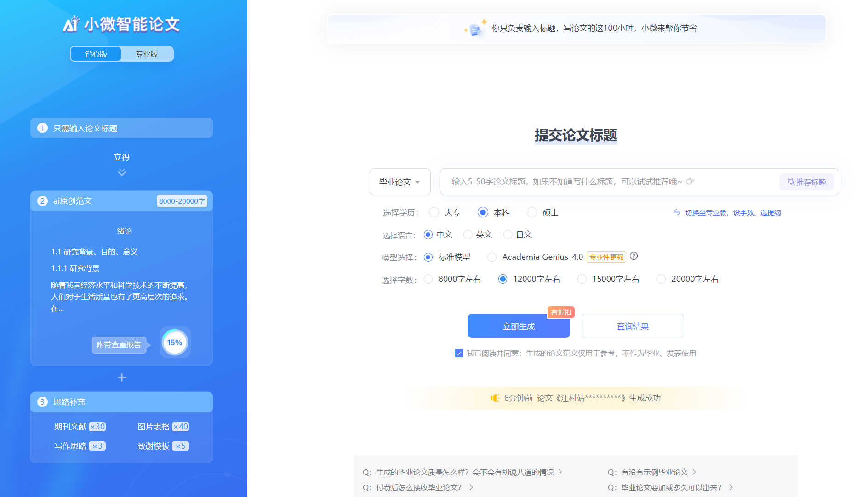Choose 日文 as language

[508, 234]
